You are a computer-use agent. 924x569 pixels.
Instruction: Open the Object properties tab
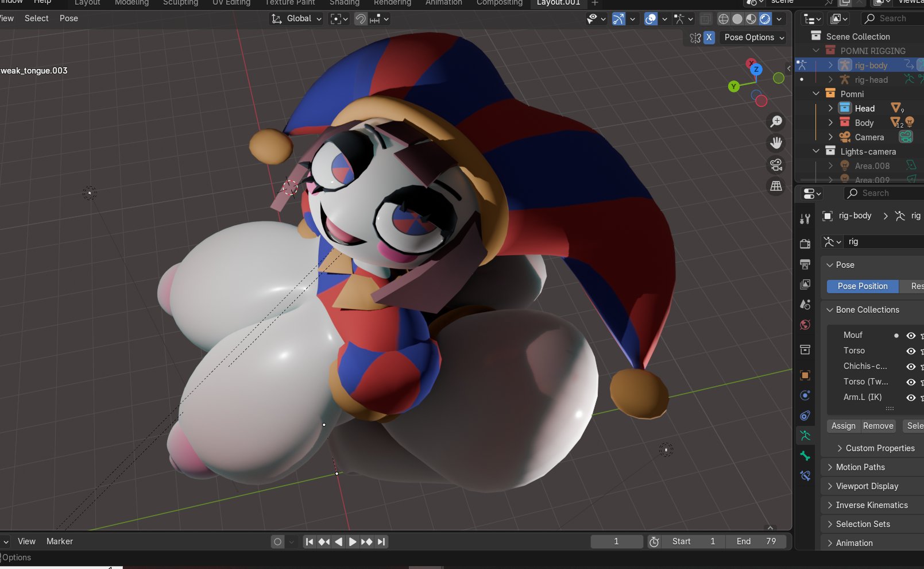click(805, 375)
